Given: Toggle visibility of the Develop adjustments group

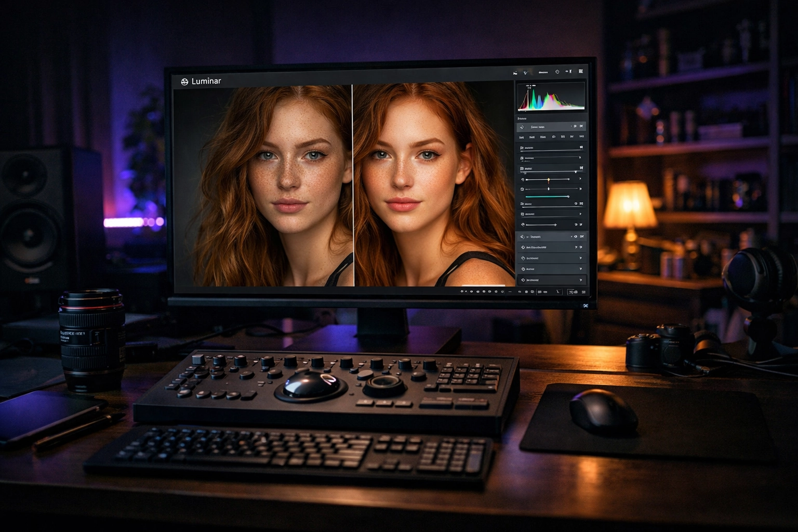Looking at the screenshot, I should pos(576,236).
